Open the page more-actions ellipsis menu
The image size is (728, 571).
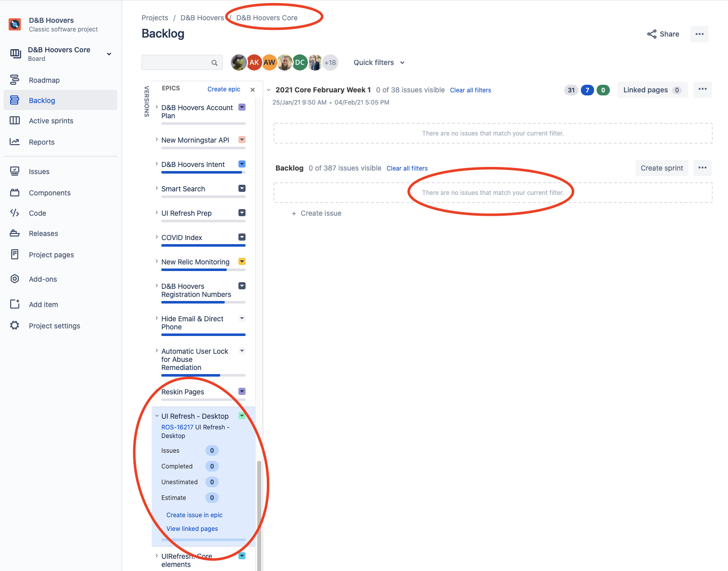700,34
